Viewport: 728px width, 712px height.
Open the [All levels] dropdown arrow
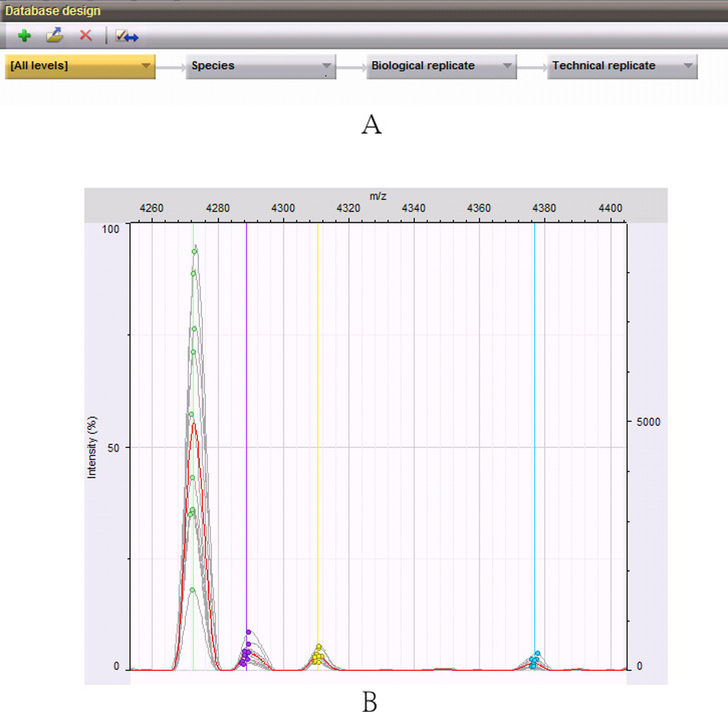point(146,66)
